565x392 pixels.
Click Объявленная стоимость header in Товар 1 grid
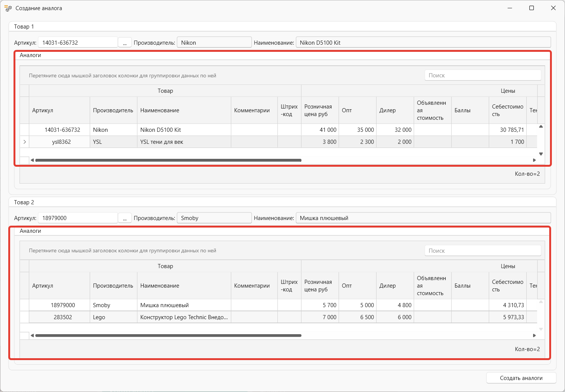pos(432,110)
